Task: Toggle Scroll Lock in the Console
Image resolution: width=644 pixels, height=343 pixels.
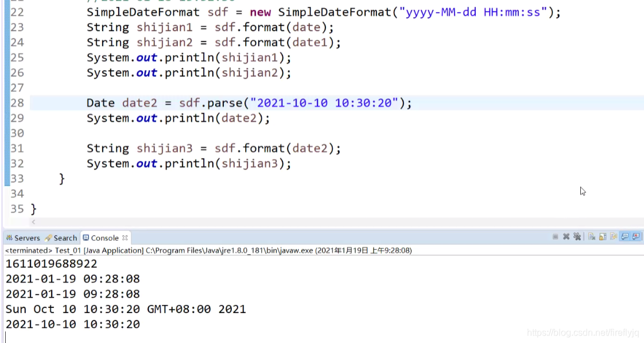Action: tap(603, 237)
